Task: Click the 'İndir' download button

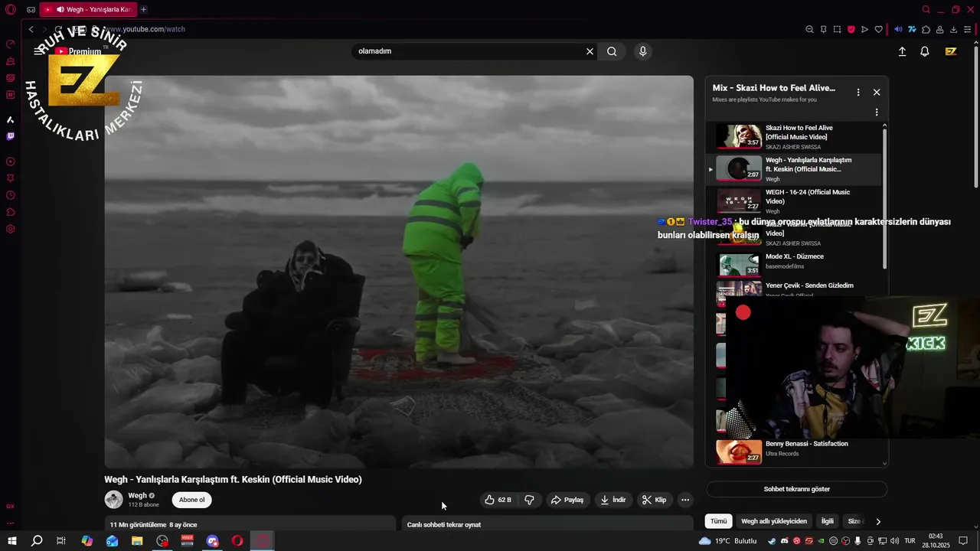Action: click(612, 500)
